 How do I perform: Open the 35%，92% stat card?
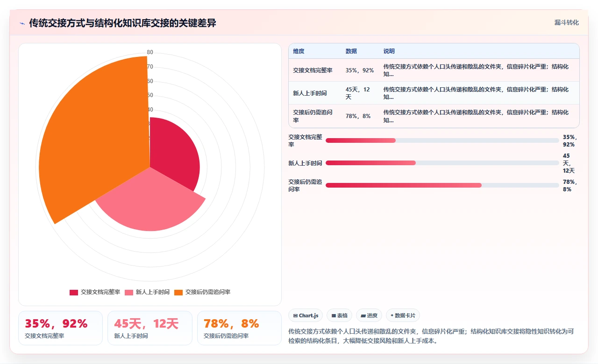point(60,328)
